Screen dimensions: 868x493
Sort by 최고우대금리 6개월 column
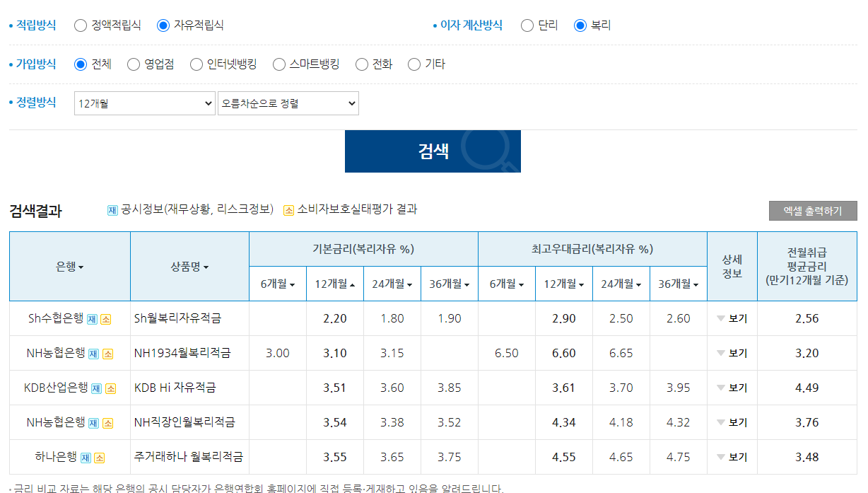(x=507, y=284)
